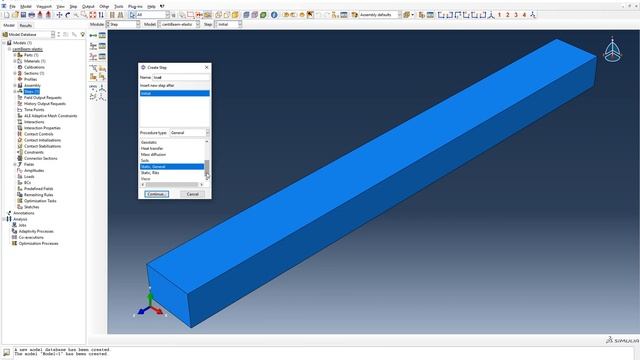Image resolution: width=640 pixels, height=360 pixels.
Task: Open the Viewport menu
Action: click(x=44, y=7)
